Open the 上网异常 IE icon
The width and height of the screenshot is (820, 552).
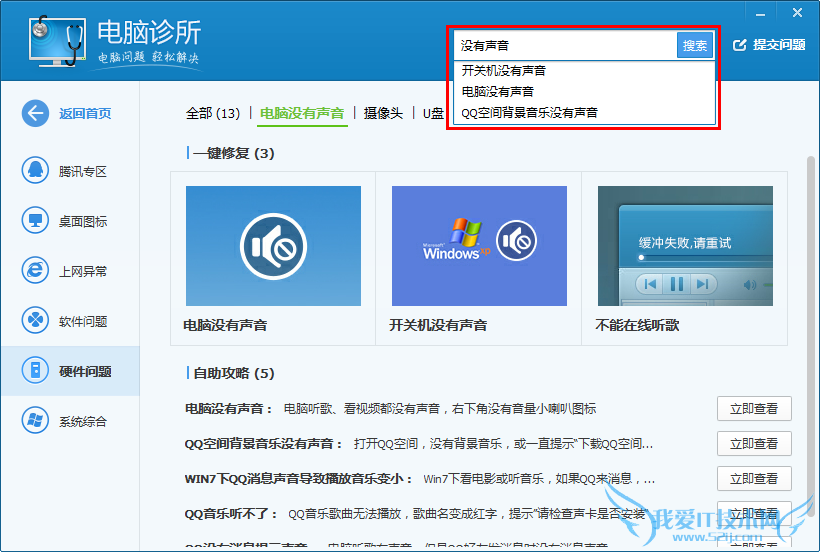pos(35,270)
